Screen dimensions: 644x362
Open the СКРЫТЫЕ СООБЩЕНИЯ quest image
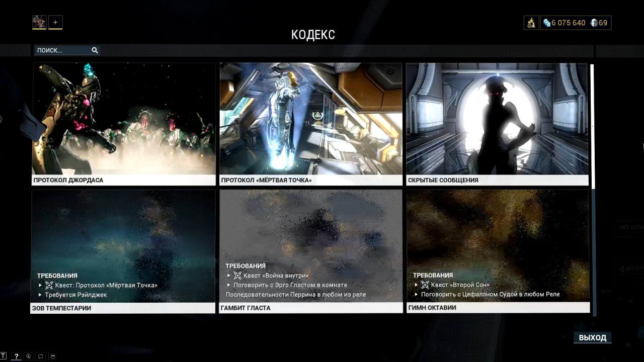(497, 119)
